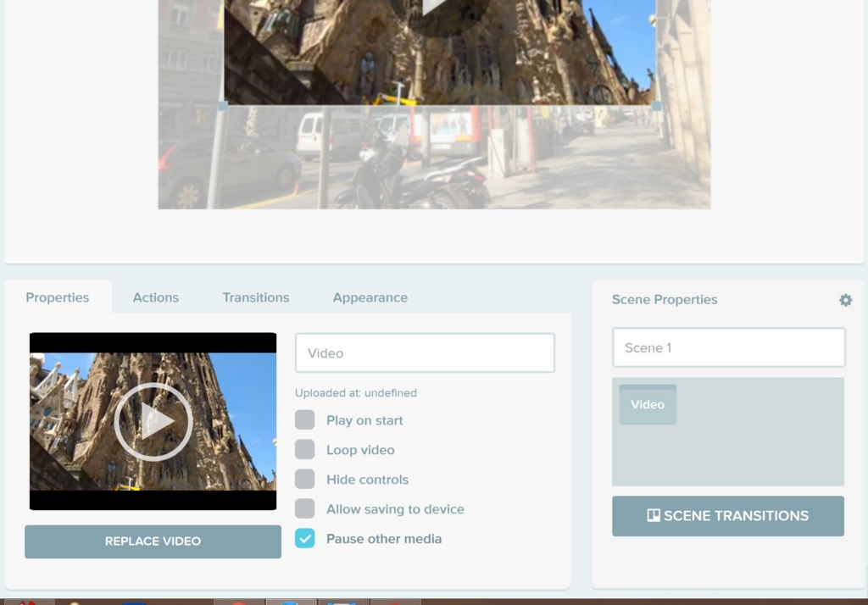Edit the Scene 1 name field
Viewport: 868px width, 605px height.
tap(728, 347)
